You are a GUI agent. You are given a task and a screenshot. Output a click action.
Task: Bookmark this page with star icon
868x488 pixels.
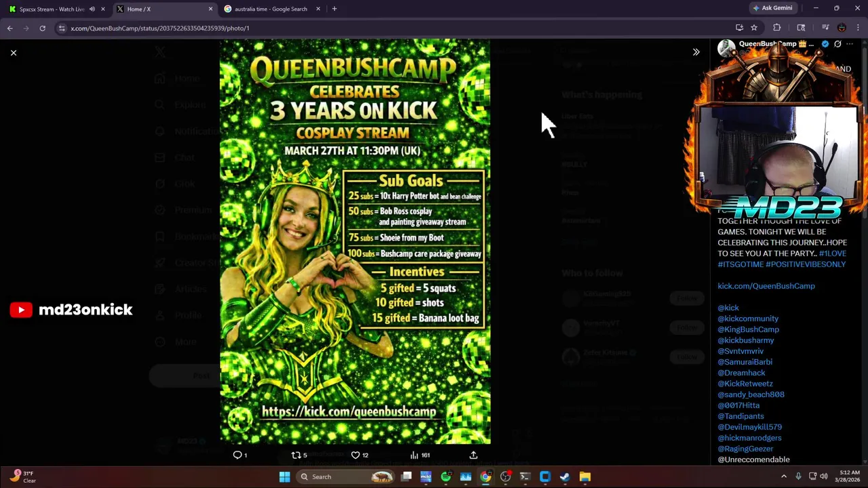pyautogui.click(x=753, y=28)
